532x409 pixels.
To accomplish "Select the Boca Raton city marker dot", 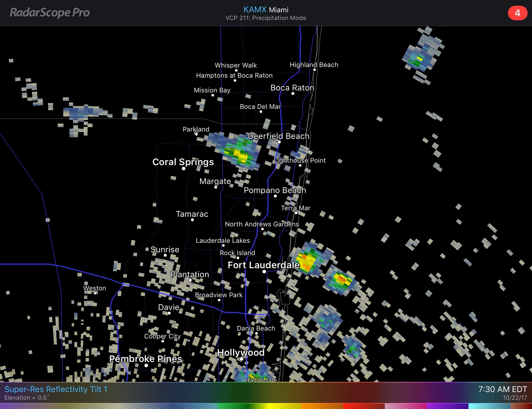I will pyautogui.click(x=293, y=94).
